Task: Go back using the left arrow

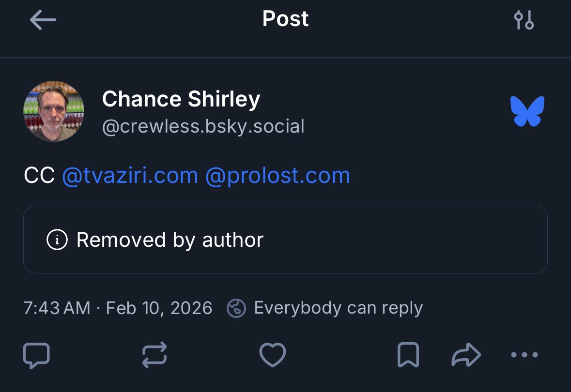Action: click(43, 20)
